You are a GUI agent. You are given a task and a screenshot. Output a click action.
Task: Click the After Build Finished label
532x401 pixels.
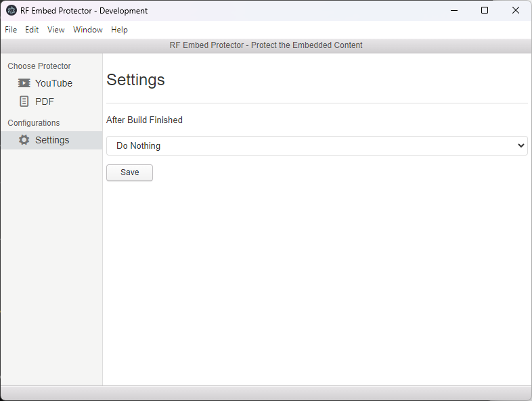[145, 120]
